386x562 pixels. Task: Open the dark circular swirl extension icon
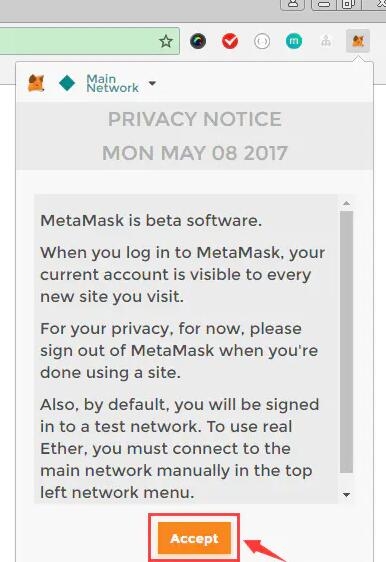[x=198, y=41]
